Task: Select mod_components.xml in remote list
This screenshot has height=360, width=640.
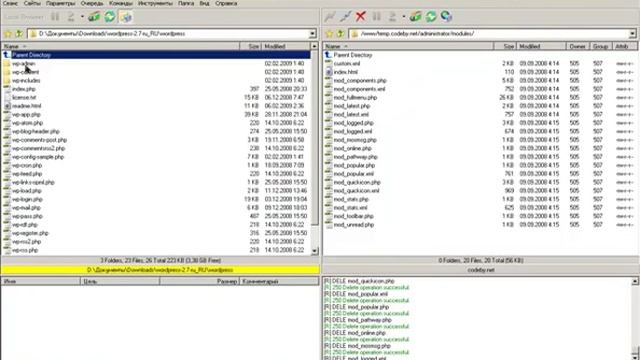Action: 359,89
